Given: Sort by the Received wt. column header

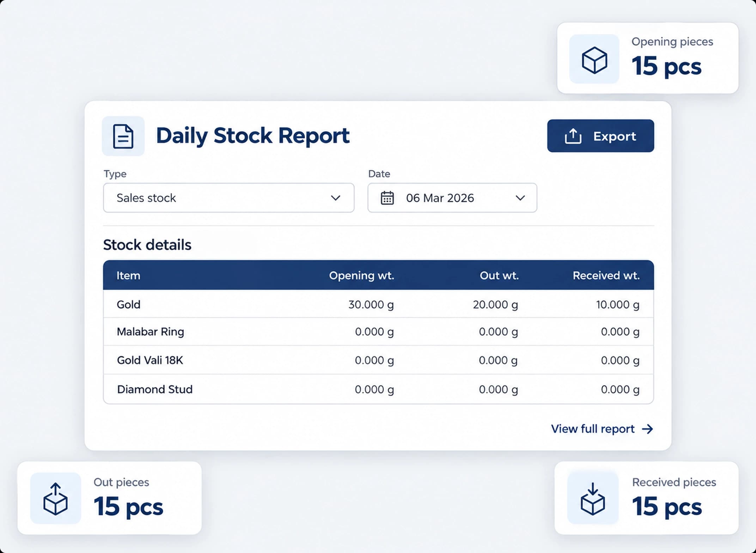Looking at the screenshot, I should tap(606, 275).
